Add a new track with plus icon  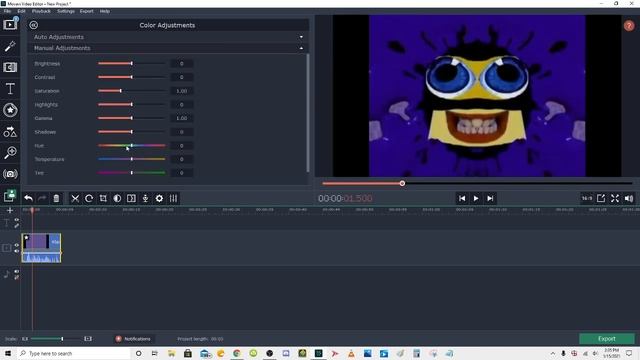(x=10, y=211)
